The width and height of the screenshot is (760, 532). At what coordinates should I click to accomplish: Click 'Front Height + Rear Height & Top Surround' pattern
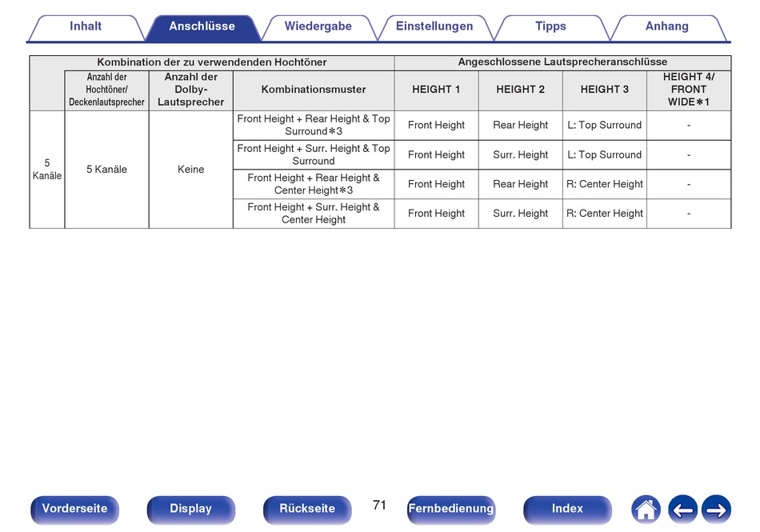click(x=314, y=126)
